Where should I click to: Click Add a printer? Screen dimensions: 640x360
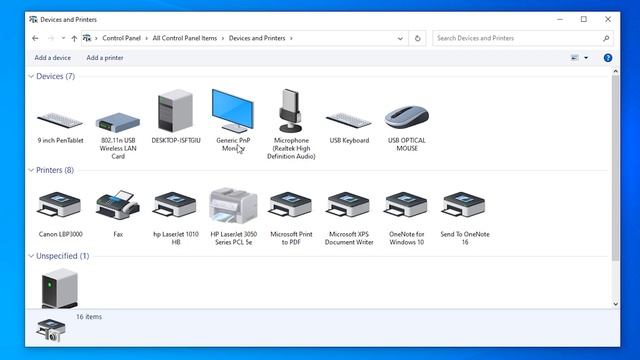click(x=105, y=58)
